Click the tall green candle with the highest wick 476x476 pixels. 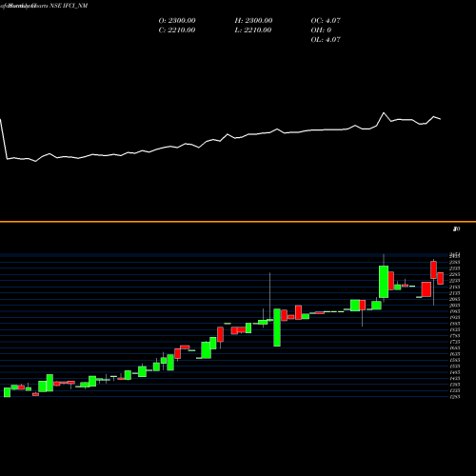tap(384, 282)
